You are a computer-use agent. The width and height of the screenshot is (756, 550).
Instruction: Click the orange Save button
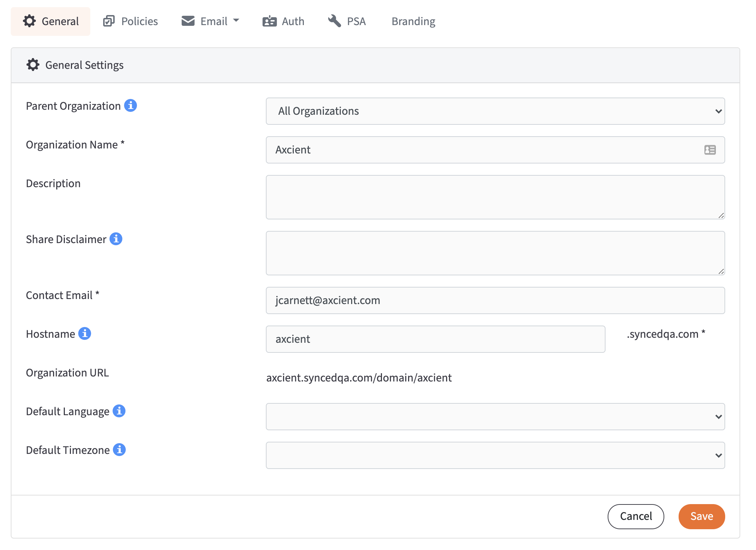(x=702, y=516)
